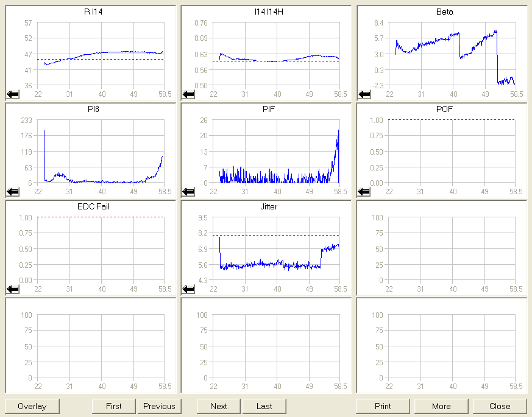Open More options
The width and height of the screenshot is (532, 417).
[x=441, y=406]
